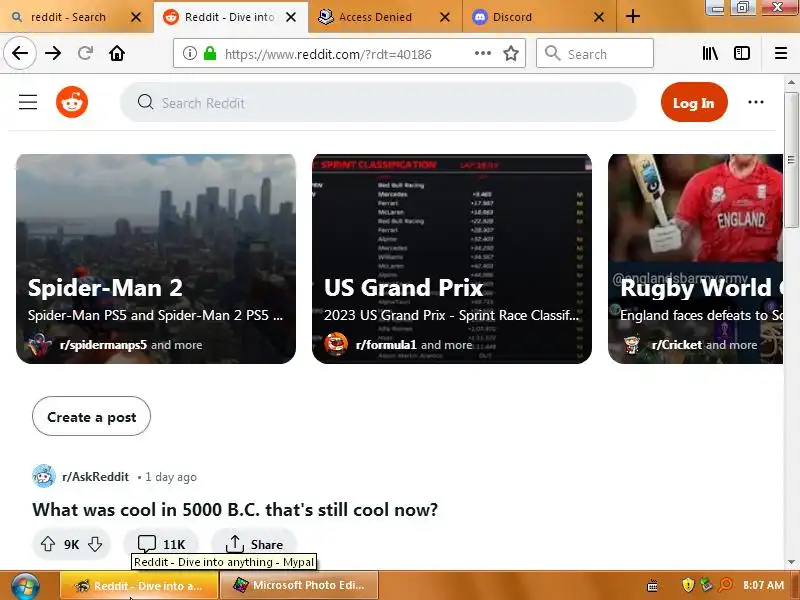800x600 pixels.
Task: Switch to the Discord tab
Action: [x=539, y=17]
